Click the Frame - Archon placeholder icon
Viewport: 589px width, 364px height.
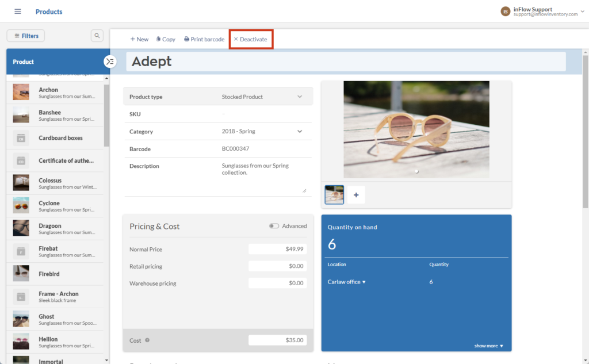pos(21,297)
